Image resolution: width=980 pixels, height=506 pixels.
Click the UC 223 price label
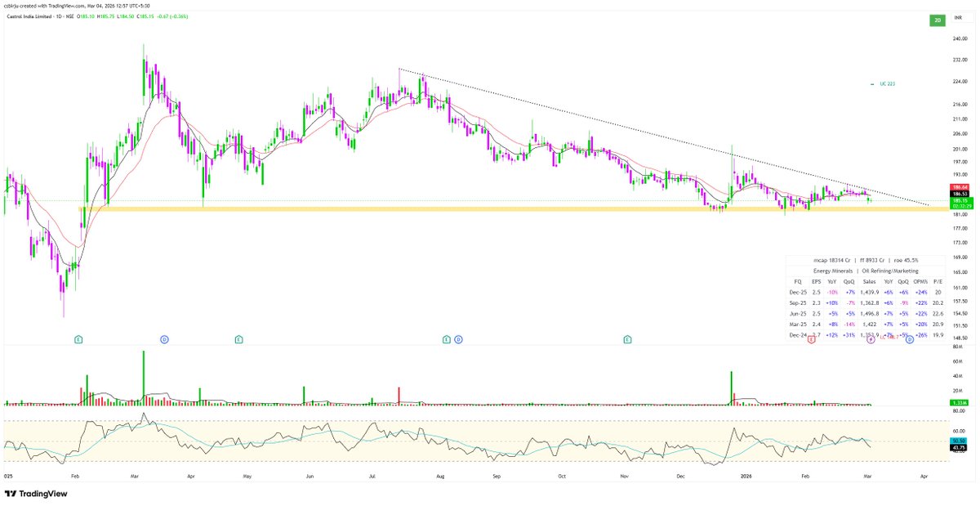[887, 84]
